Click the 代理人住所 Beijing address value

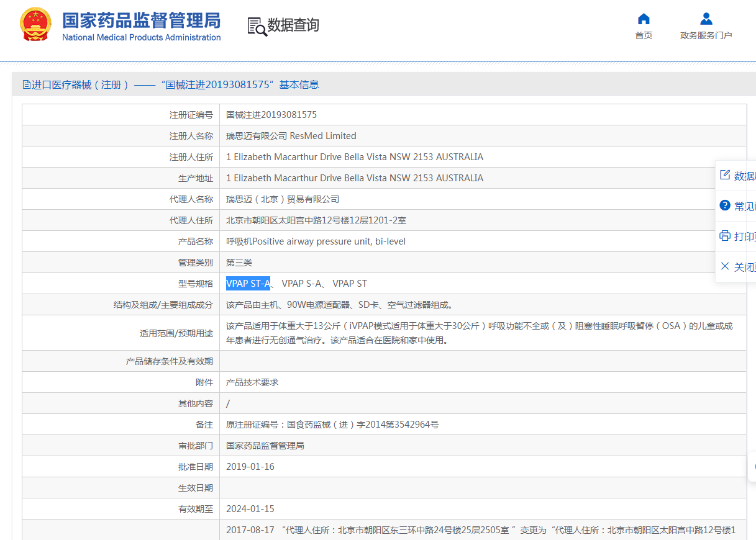coord(316,220)
